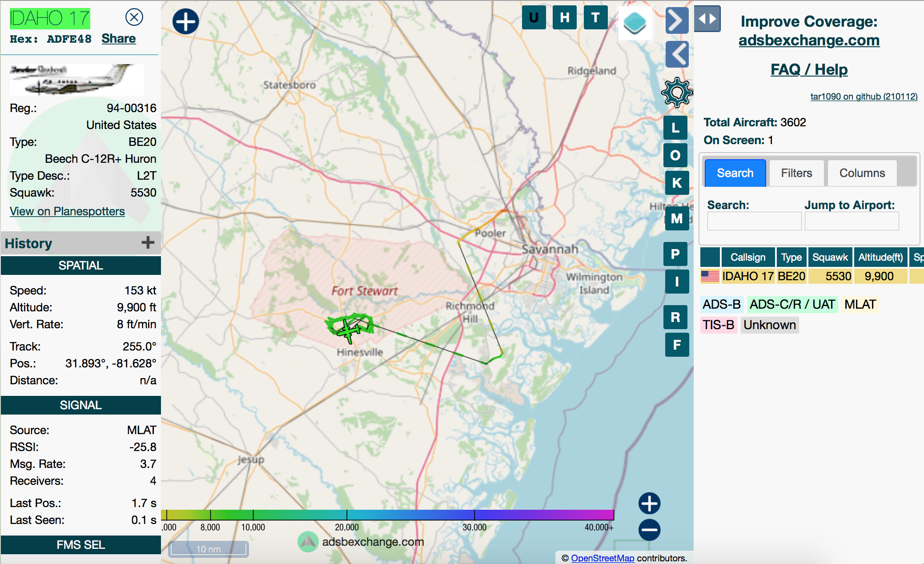Open adsbexchange.com coverage link

click(x=809, y=40)
